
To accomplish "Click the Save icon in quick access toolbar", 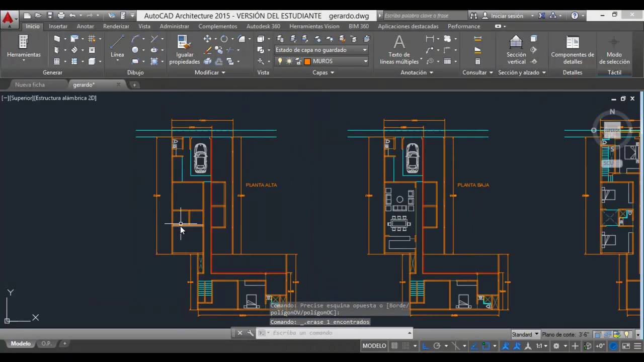I will (49, 16).
